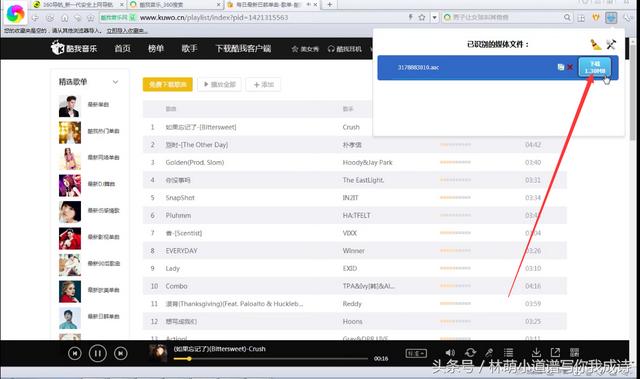
Task: Remove detected aac file with red X
Action: click(570, 67)
